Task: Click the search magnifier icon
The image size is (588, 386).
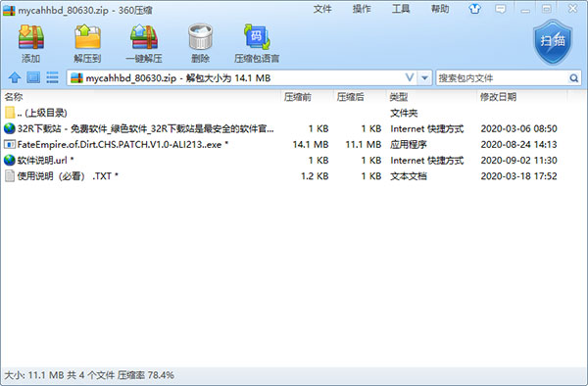Action: tap(573, 78)
